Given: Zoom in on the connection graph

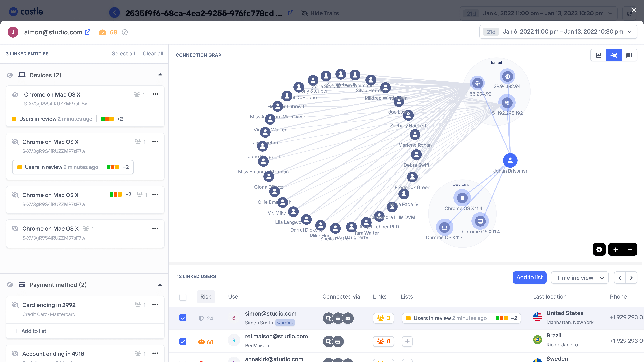Looking at the screenshot, I should pos(616,249).
